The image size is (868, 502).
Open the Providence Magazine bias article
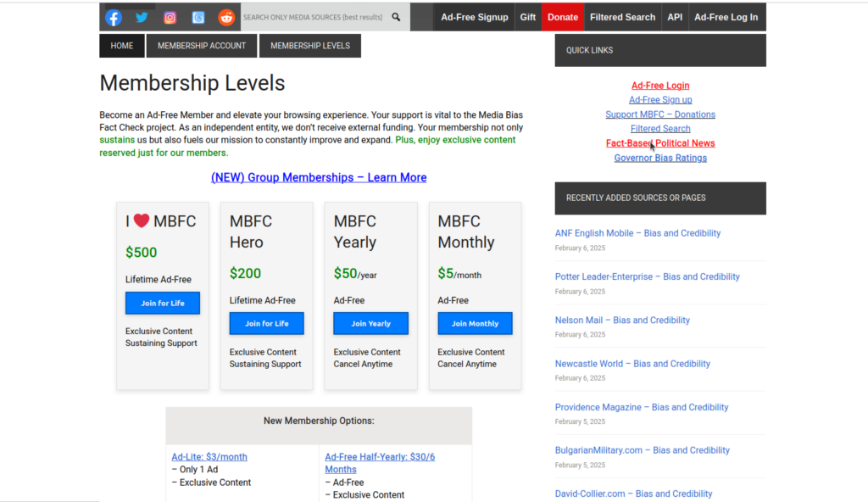tap(642, 407)
